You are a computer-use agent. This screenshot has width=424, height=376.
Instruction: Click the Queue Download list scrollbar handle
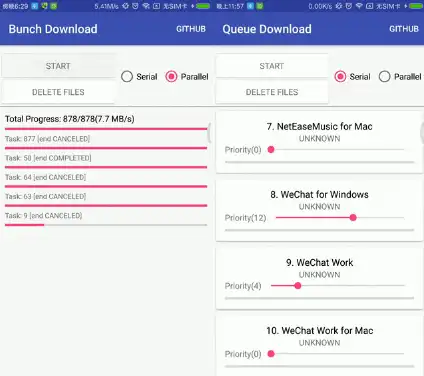[422, 133]
